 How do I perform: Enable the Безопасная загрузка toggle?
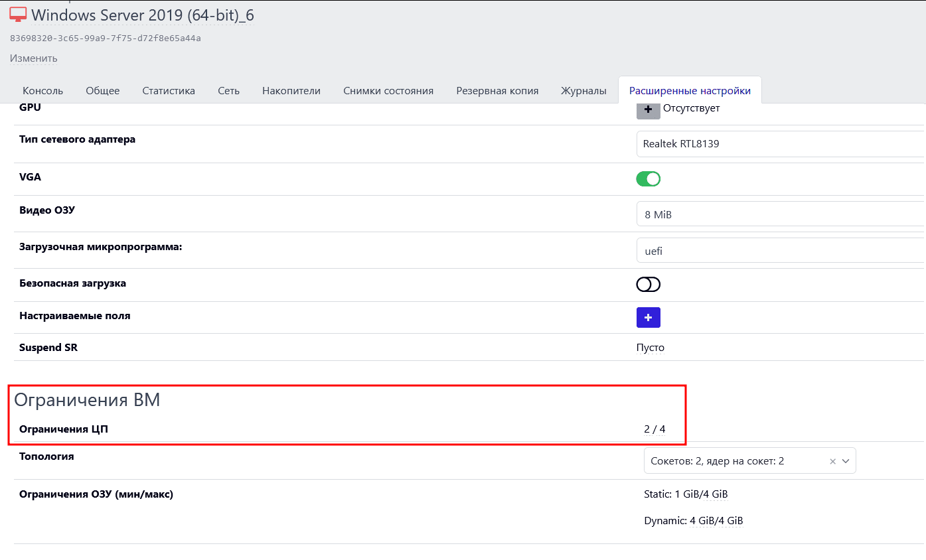coord(648,285)
